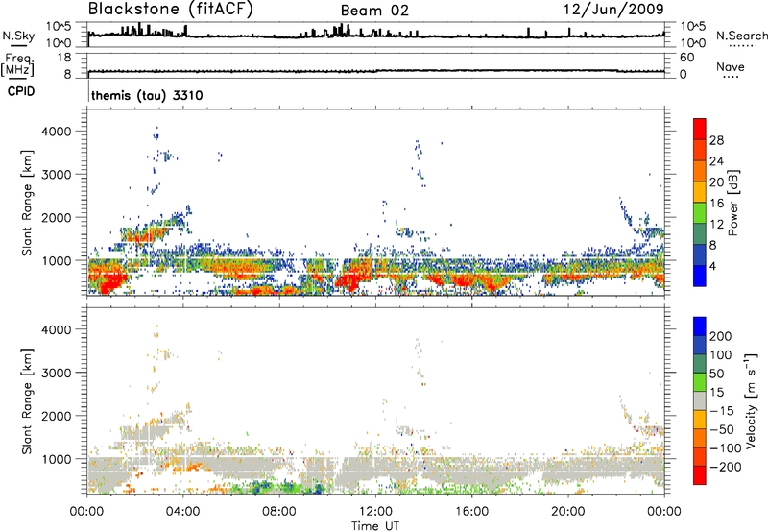Click the N.Sky label

pos(18,36)
